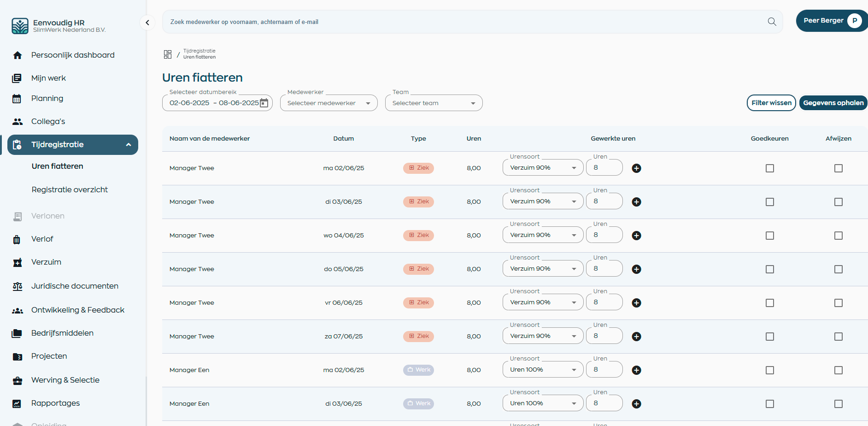Collapse the sidebar with the chevron button

pyautogui.click(x=147, y=22)
